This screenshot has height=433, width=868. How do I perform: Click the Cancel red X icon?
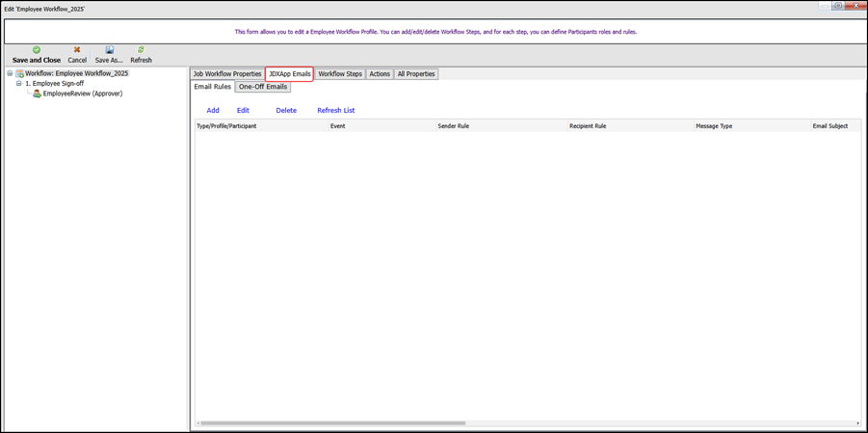click(x=77, y=50)
